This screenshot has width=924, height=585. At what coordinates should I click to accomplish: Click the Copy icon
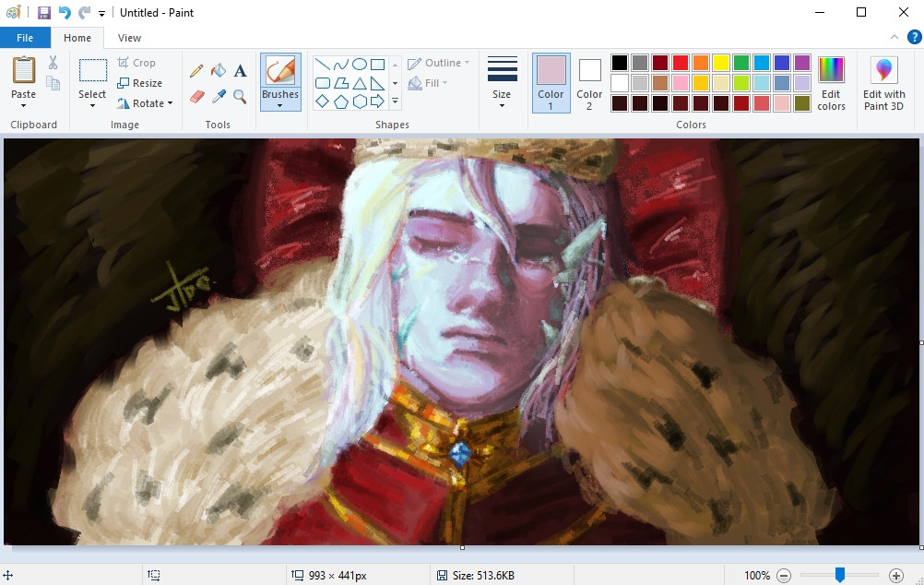[x=53, y=83]
